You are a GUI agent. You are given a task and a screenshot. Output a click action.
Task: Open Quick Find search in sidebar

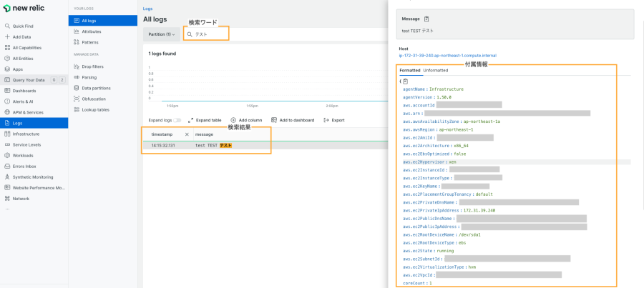point(23,26)
